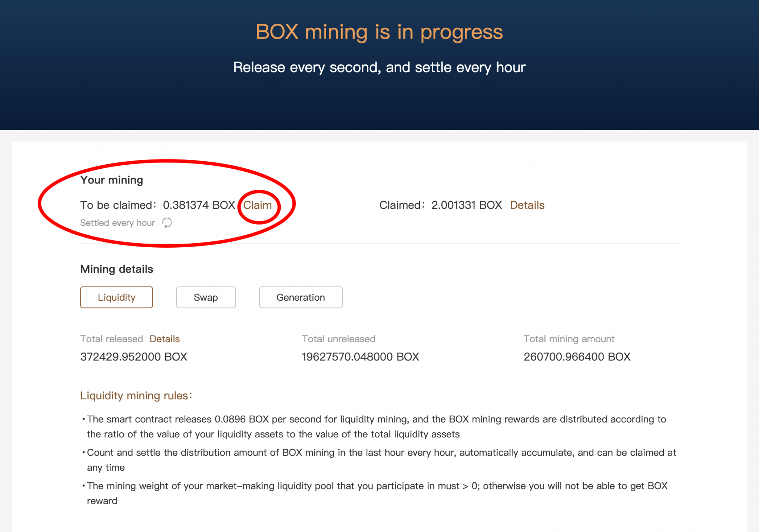Click the Mining details heading
759x532 pixels.
pos(116,269)
